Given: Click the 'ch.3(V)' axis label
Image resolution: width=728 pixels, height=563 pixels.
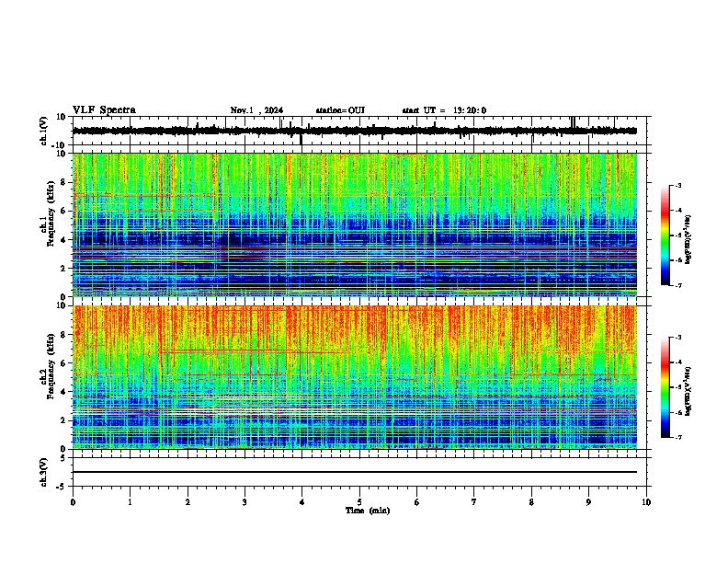Looking at the screenshot, I should [43, 473].
